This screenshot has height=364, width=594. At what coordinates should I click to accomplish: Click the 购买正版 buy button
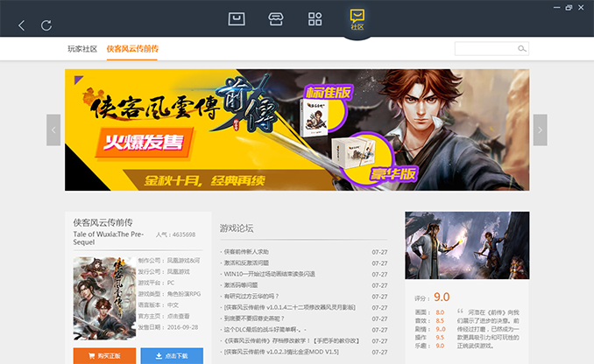pos(104,355)
